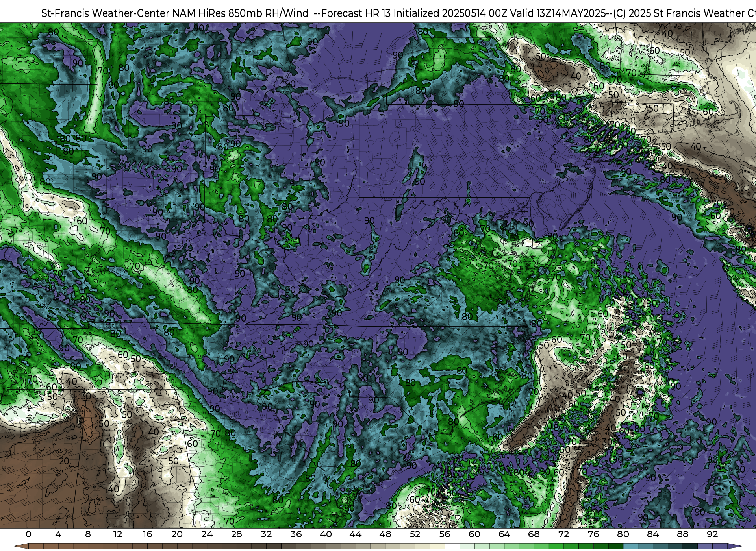Click the 24 tick label on the colorbar
756x551 pixels.
[207, 534]
